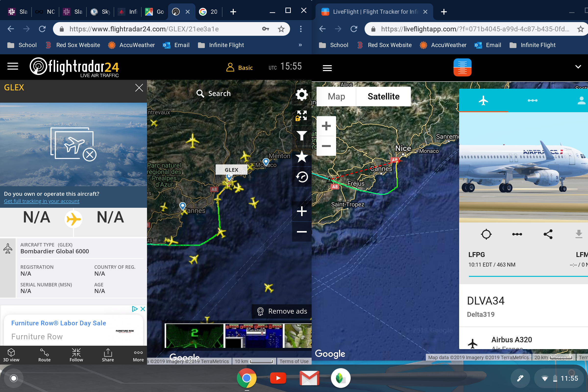
Task: Show the aircraft Route
Action: coord(44,355)
